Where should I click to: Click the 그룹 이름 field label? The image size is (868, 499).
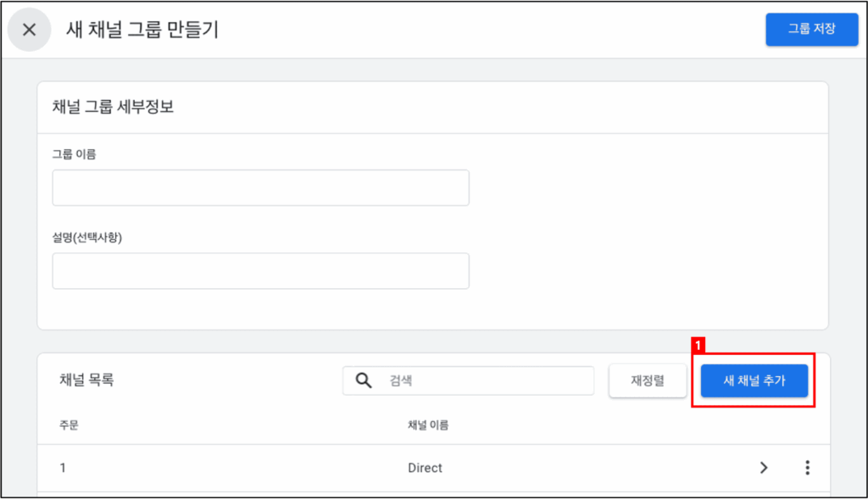pos(74,154)
